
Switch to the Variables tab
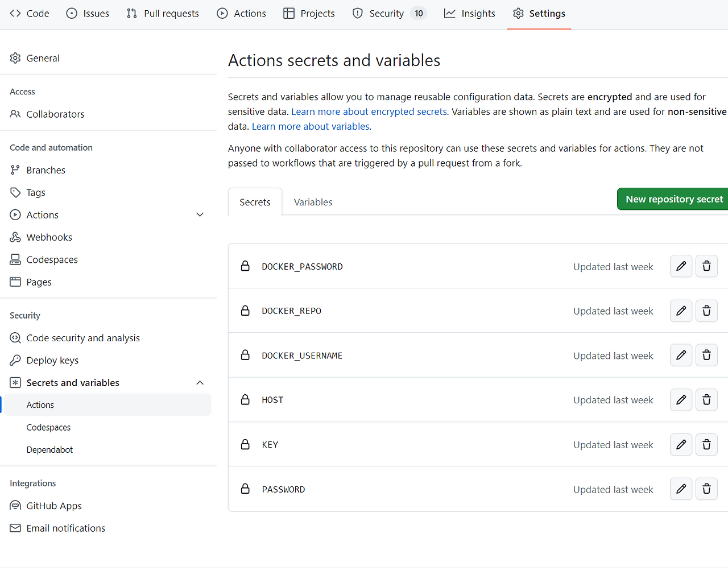[313, 202]
